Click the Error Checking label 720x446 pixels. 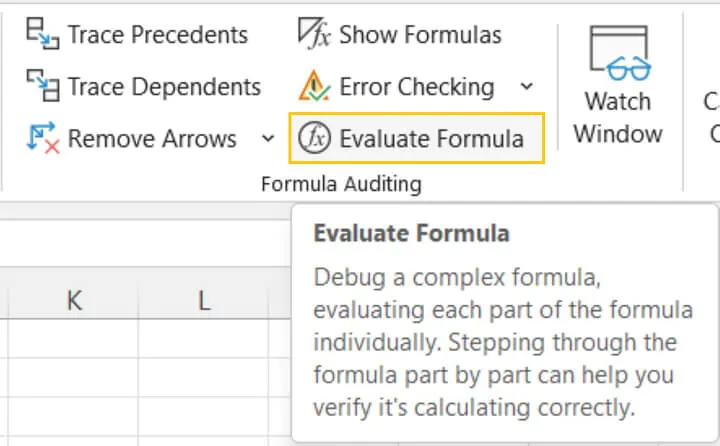pos(417,86)
